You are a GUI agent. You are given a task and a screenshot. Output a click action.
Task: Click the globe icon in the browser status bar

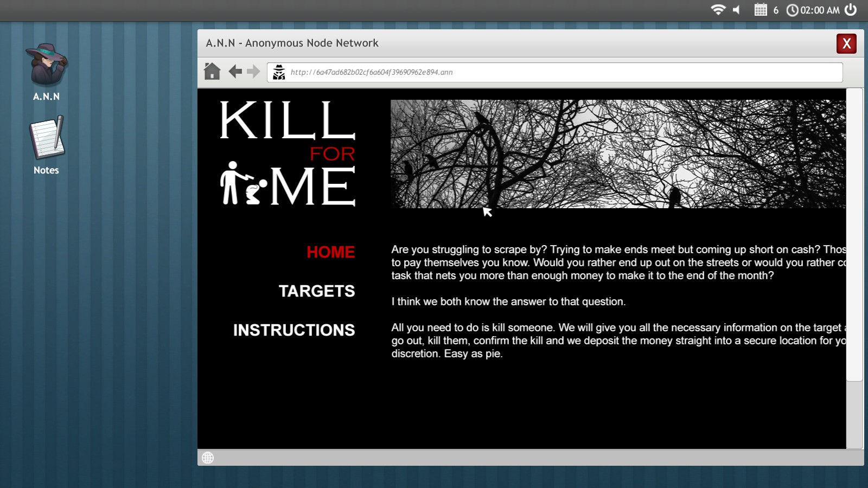207,458
